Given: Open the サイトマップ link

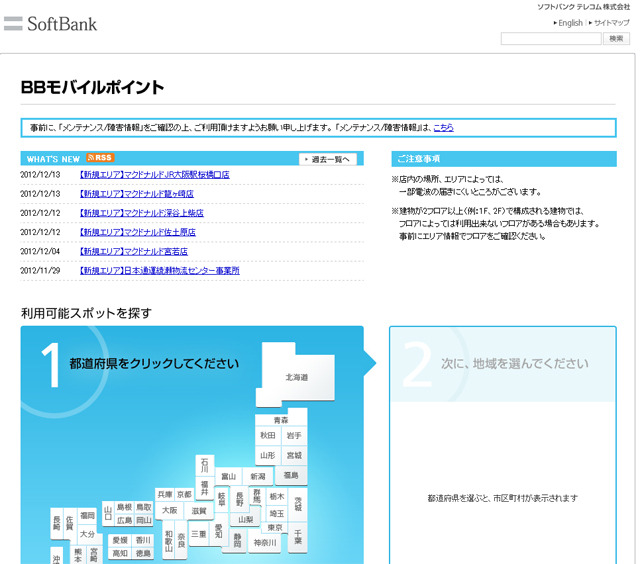Looking at the screenshot, I should coord(611,23).
